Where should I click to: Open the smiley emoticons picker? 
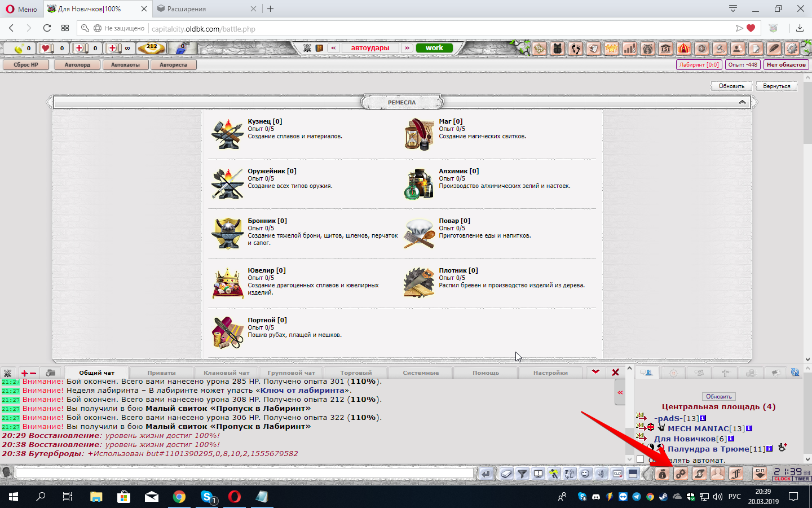585,474
